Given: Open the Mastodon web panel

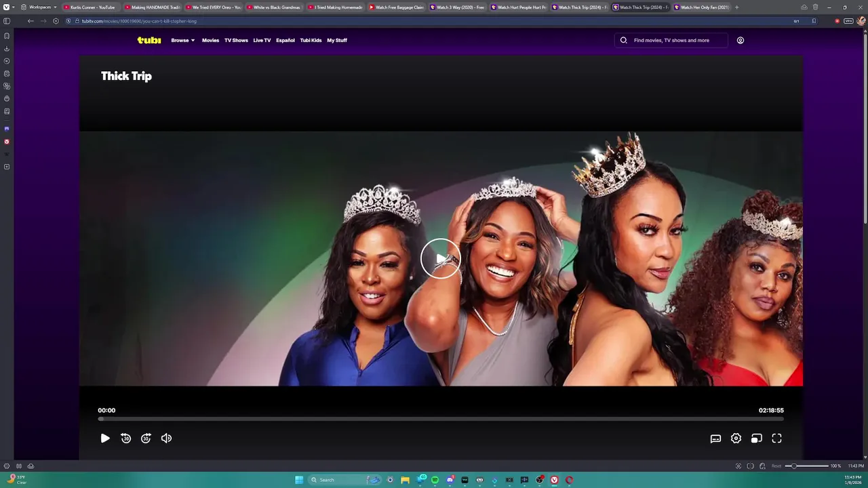Looking at the screenshot, I should [x=7, y=129].
